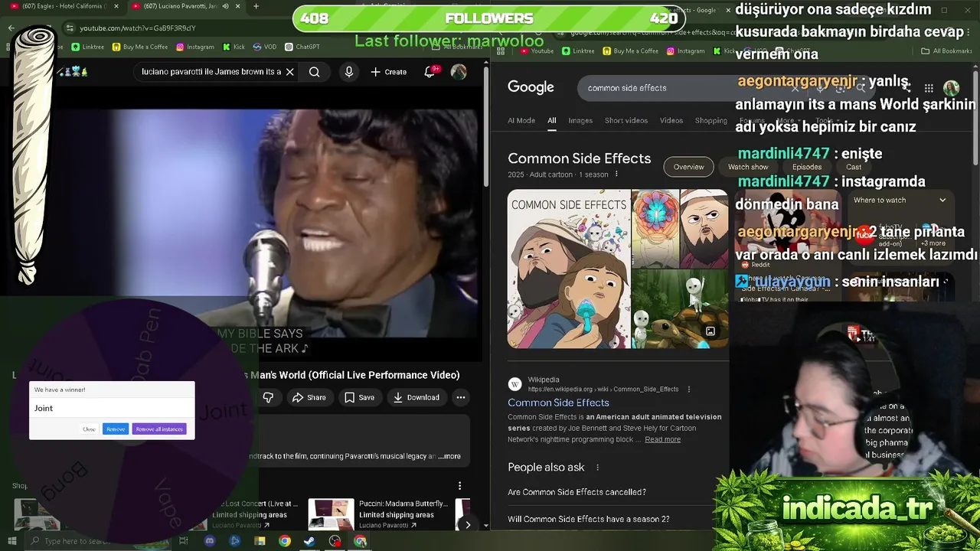The image size is (980, 551).
Task: Select the Short videos search tab
Action: pyautogui.click(x=626, y=120)
